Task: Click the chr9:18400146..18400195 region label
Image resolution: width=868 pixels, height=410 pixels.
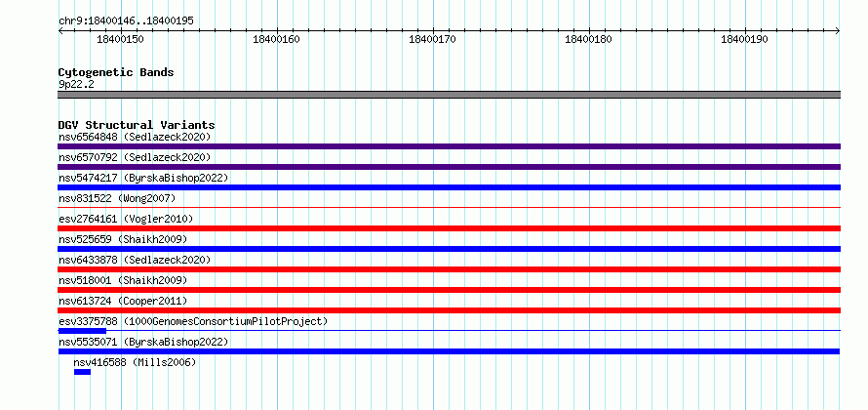Action: [126, 21]
